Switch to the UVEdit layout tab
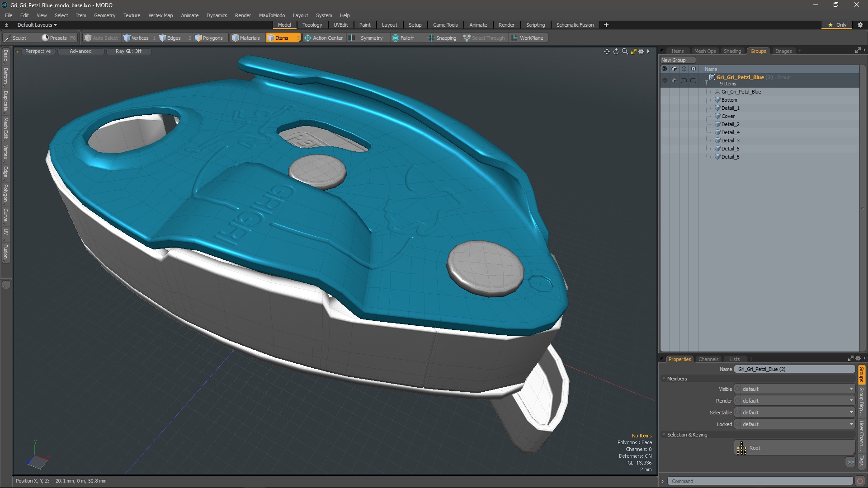The image size is (868, 488). (x=340, y=25)
